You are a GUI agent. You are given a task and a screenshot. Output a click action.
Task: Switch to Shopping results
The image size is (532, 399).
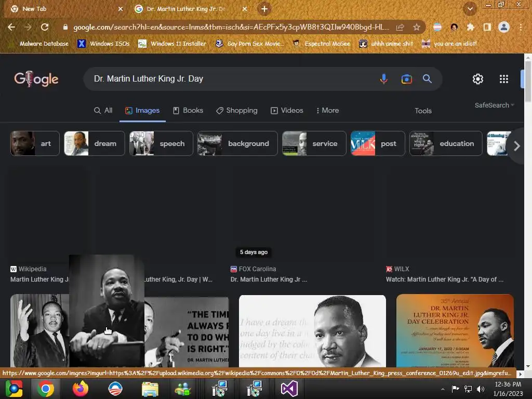tap(237, 111)
